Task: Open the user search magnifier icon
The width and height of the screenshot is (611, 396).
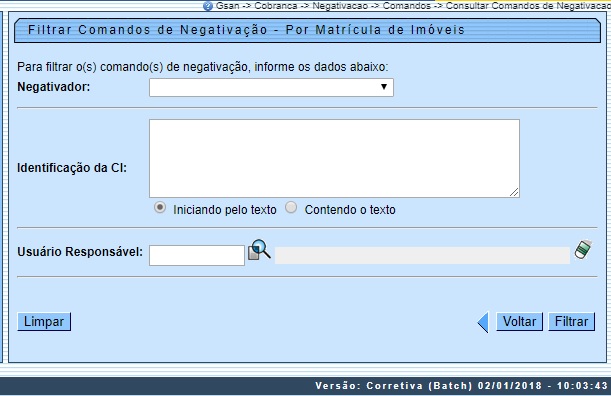Action: tap(260, 250)
